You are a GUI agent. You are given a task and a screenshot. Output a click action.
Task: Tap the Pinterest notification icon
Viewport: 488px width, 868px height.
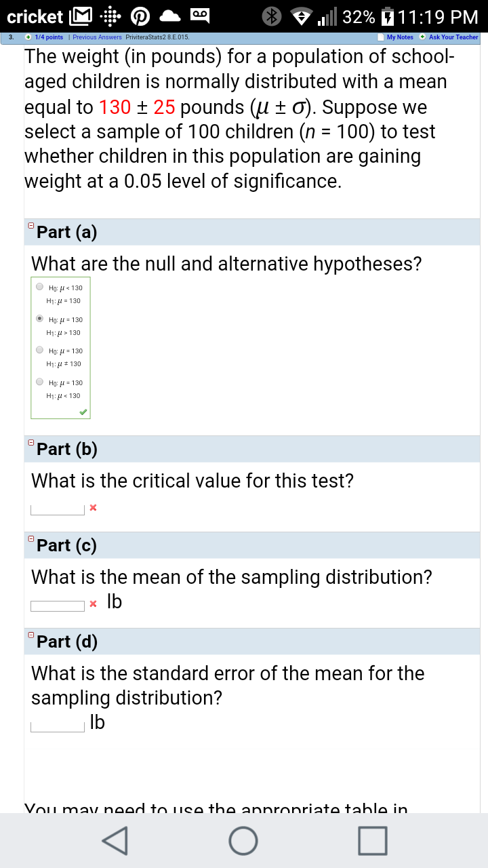[x=143, y=16]
